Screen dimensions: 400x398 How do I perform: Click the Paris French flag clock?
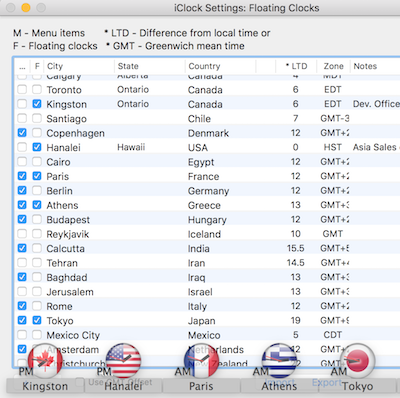pos(201,361)
